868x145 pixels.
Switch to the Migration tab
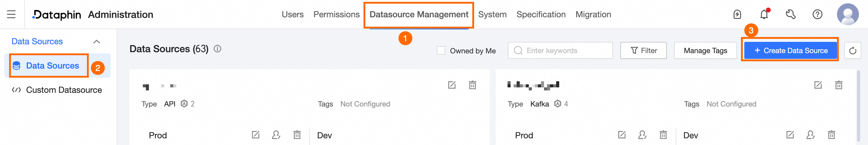[593, 15]
